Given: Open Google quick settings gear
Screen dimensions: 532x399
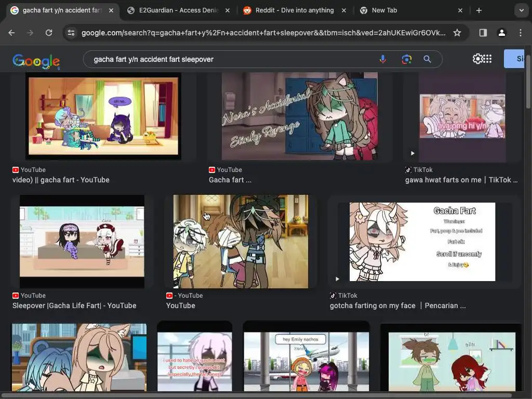Looking at the screenshot, I should point(477,59).
